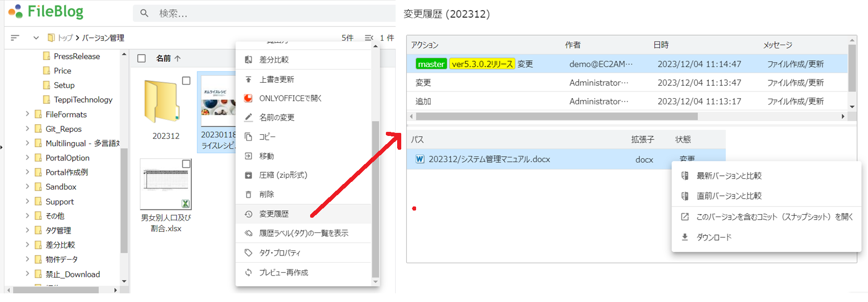Click the list view icon beside 1 件
Image resolution: width=868 pixels, height=302 pixels.
(369, 38)
